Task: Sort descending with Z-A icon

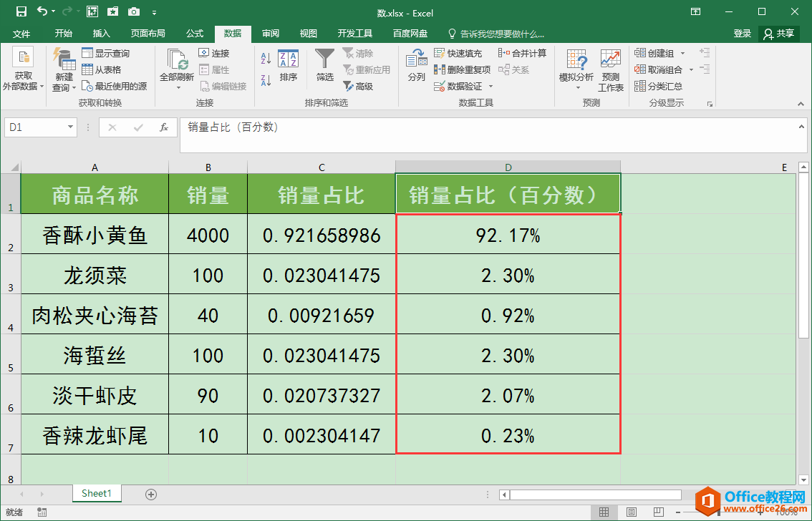Action: point(266,80)
